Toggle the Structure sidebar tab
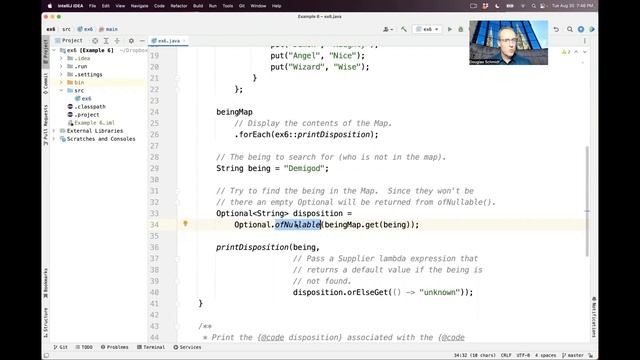 [x=46, y=323]
